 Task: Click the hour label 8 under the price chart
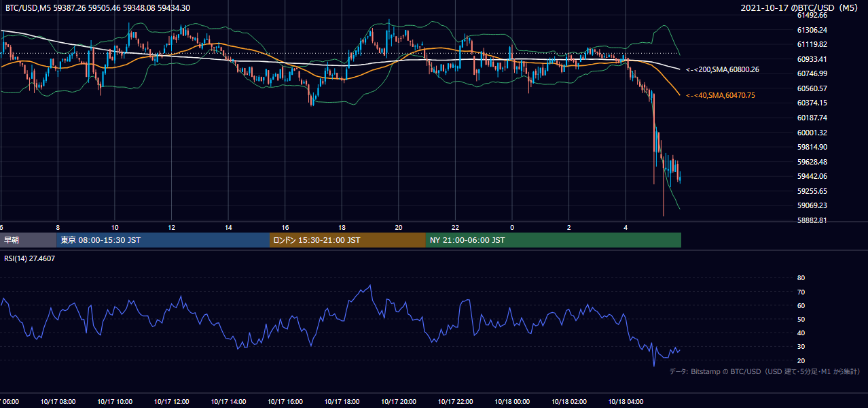[58, 227]
